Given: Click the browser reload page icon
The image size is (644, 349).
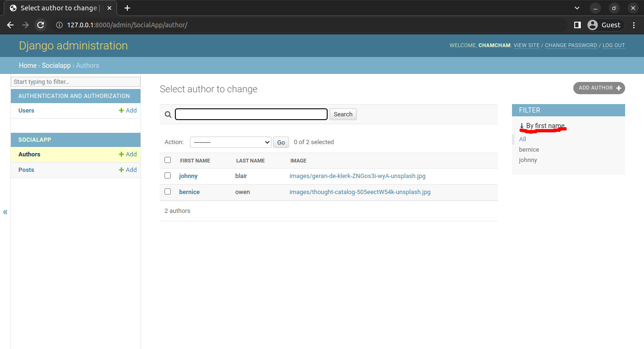Looking at the screenshot, I should click(x=41, y=25).
